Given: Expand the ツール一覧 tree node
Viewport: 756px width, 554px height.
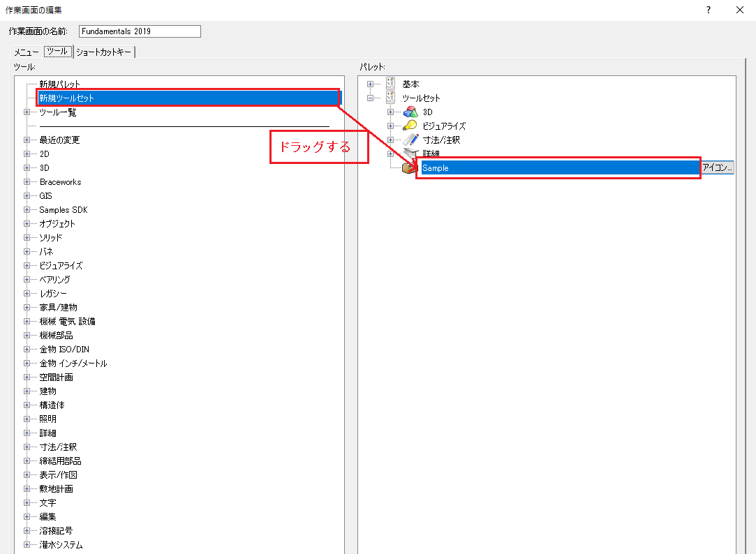Looking at the screenshot, I should [x=27, y=112].
